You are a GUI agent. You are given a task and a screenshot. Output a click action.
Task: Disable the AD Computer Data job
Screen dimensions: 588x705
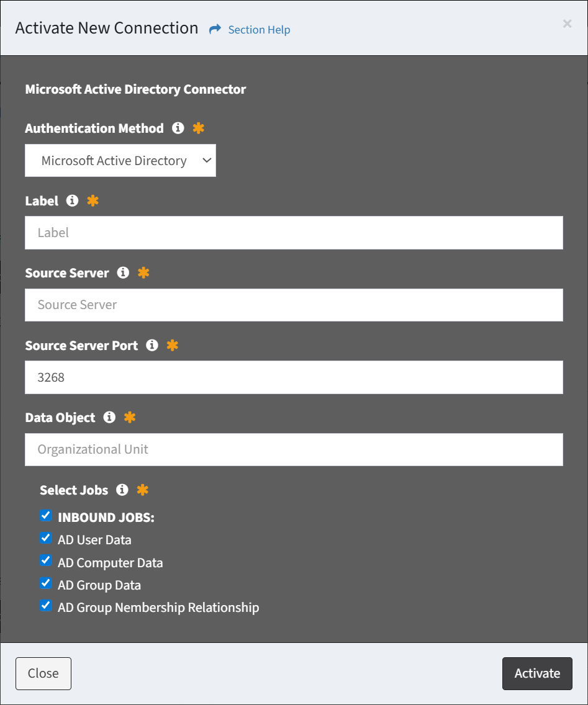pyautogui.click(x=45, y=561)
